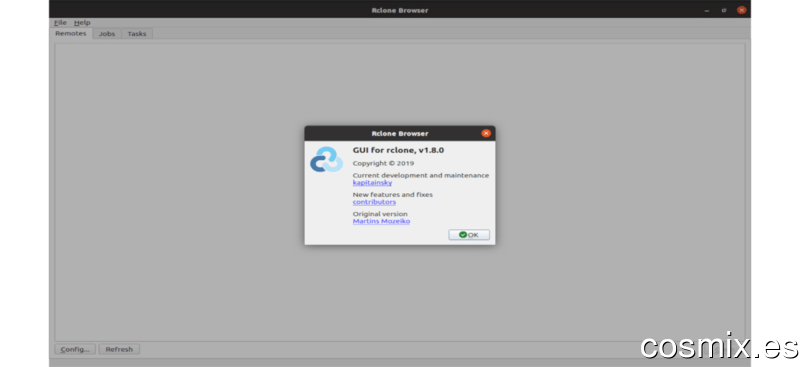Open the kapitainsky link
This screenshot has width=800, height=367.
(x=372, y=182)
